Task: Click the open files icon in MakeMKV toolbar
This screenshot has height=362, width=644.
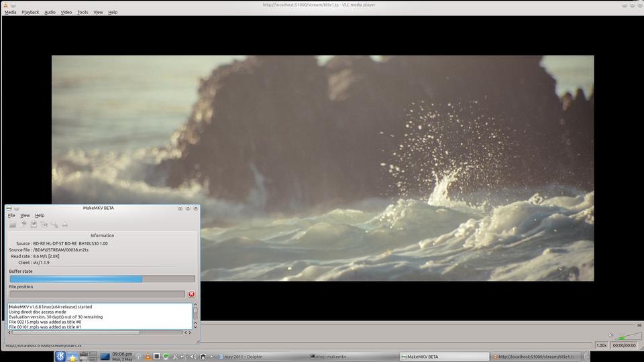Action: [13, 225]
